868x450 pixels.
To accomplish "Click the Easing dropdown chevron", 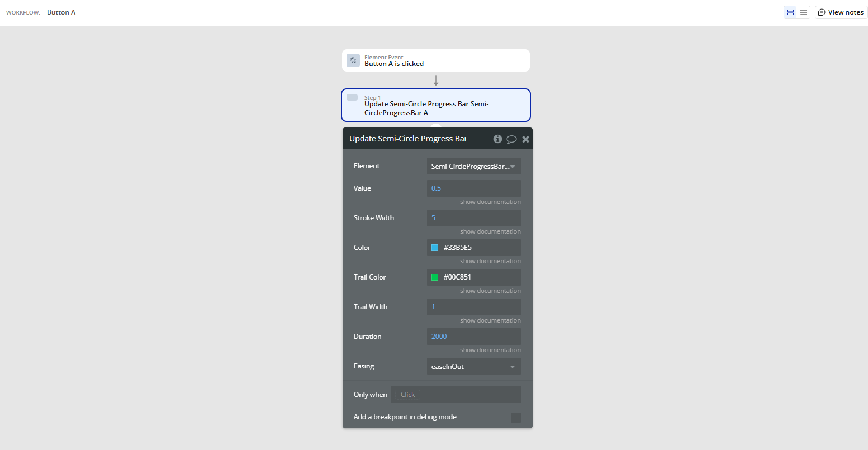I will 512,366.
